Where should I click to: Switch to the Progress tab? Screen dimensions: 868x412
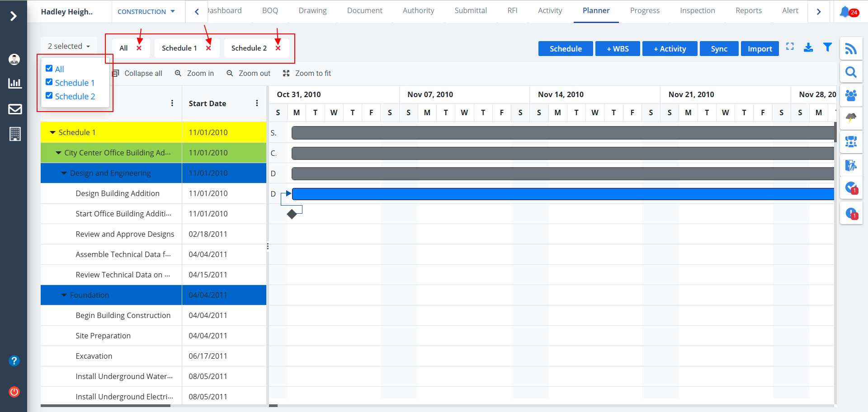click(645, 11)
